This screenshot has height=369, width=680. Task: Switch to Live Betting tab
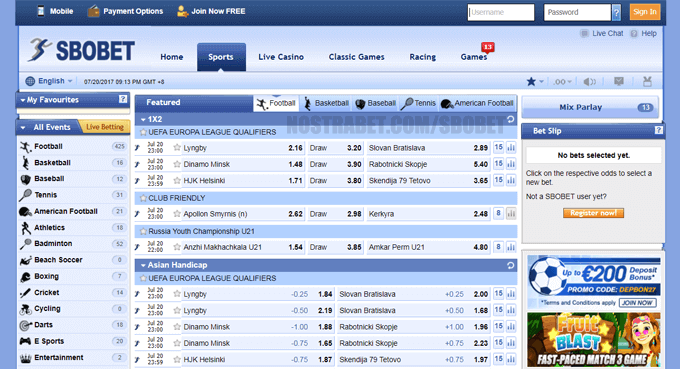[105, 127]
